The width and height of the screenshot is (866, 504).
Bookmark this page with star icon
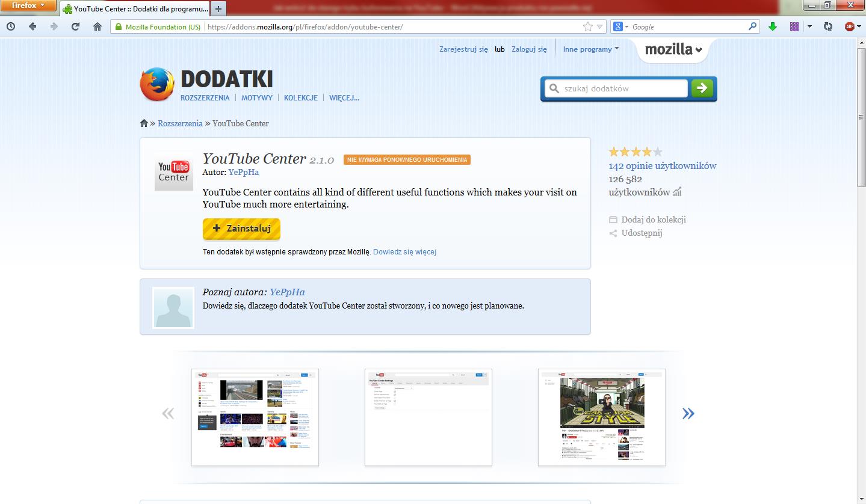coord(588,26)
